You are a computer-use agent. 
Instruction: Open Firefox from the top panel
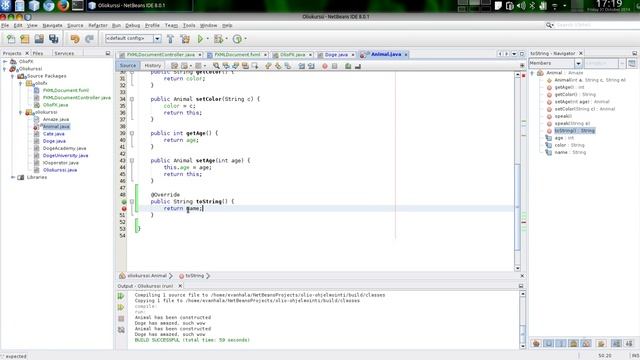tap(63, 5)
